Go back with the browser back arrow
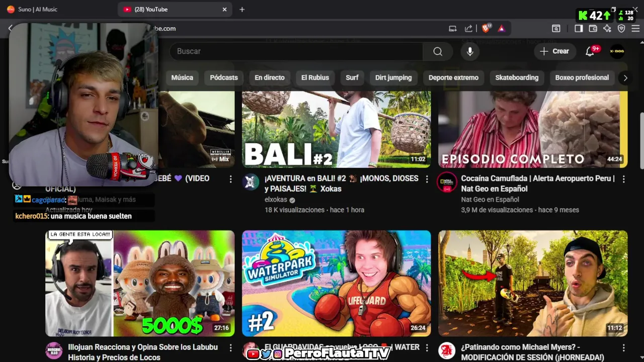This screenshot has width=644, height=362. [x=10, y=28]
